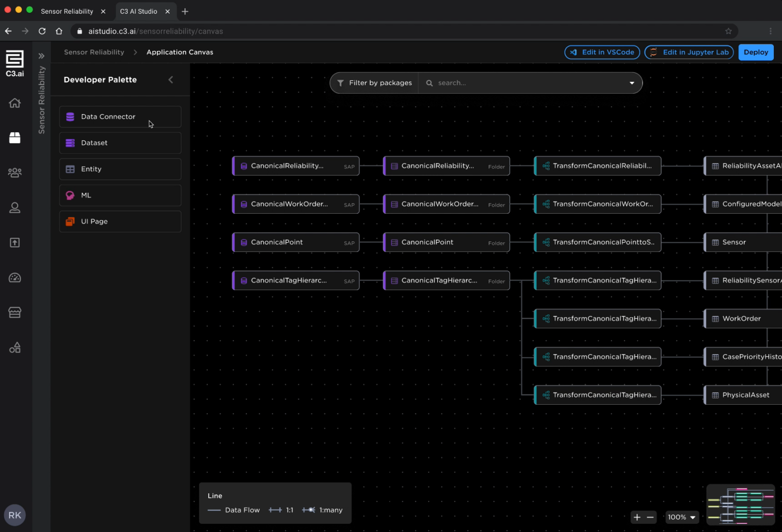The image size is (782, 532).
Task: Click the publish/upload icon in the sidebar
Action: (x=15, y=243)
